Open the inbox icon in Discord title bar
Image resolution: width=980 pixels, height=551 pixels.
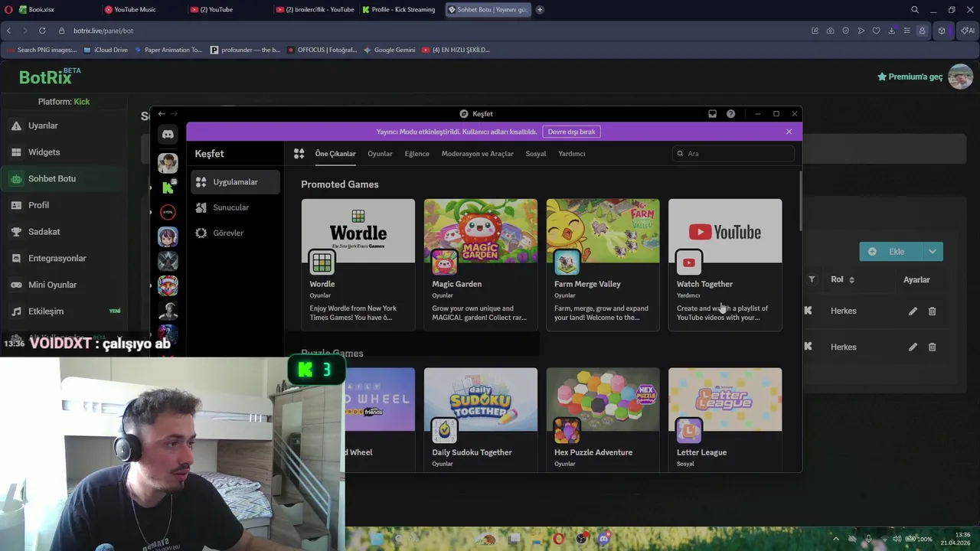(x=712, y=114)
